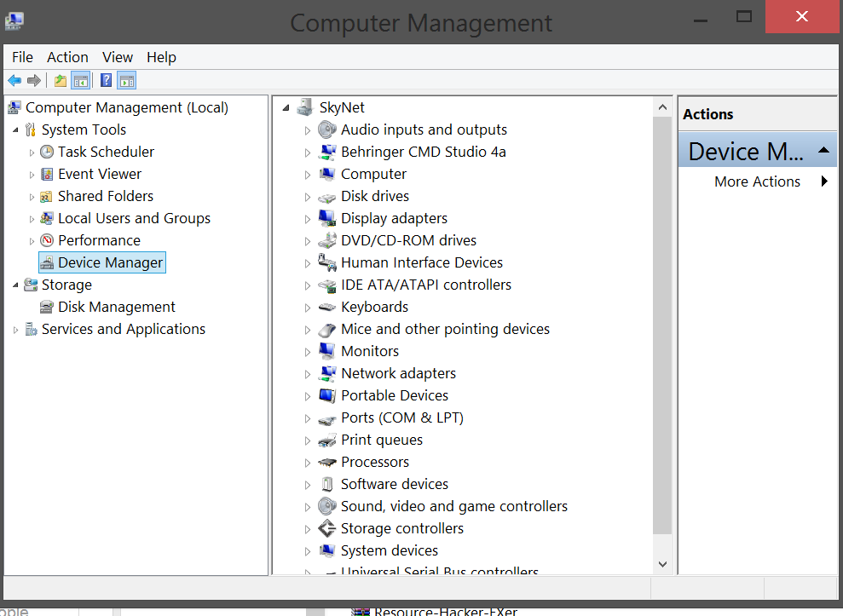Toggle the Show/Hide Console Tree button
This screenshot has height=616, width=843.
point(81,81)
